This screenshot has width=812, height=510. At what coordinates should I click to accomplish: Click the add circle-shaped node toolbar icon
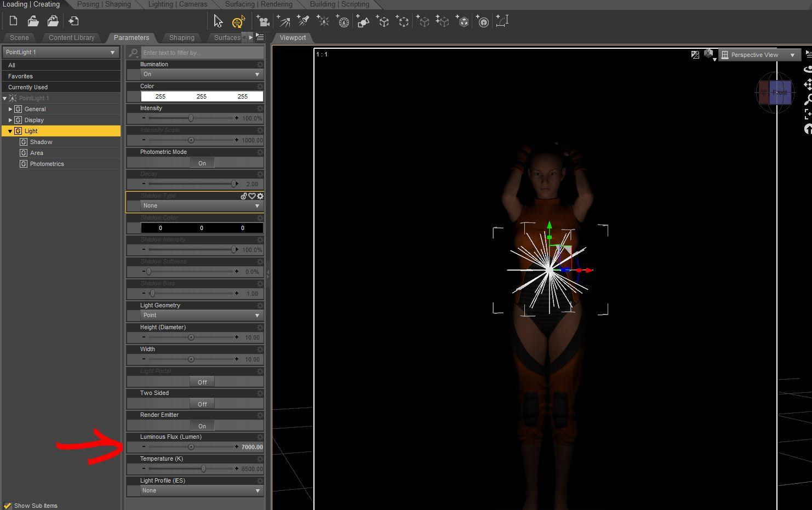483,21
